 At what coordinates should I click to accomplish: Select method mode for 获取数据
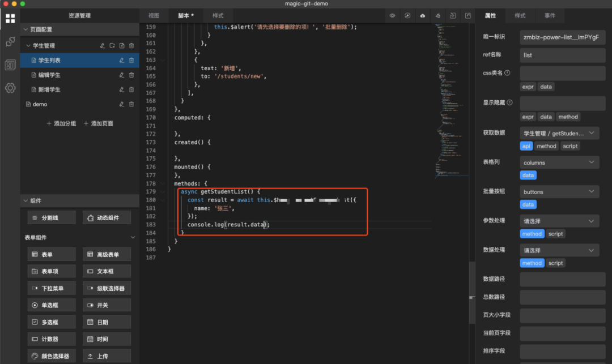546,146
